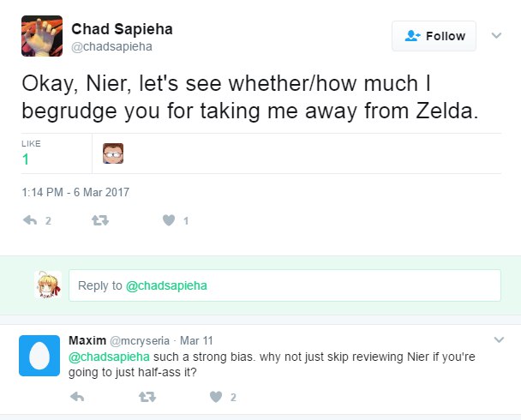The image size is (521, 420).
Task: Type in the Reply to @chadsapieha field
Action: [284, 286]
